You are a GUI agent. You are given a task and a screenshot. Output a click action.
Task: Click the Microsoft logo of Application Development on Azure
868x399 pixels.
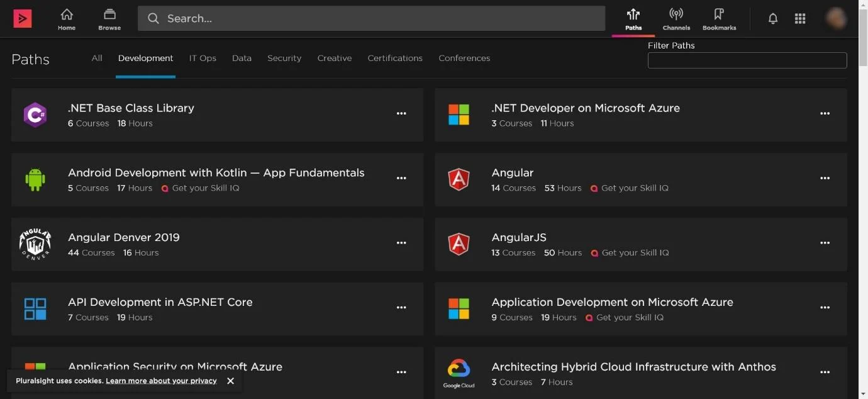[x=459, y=309]
